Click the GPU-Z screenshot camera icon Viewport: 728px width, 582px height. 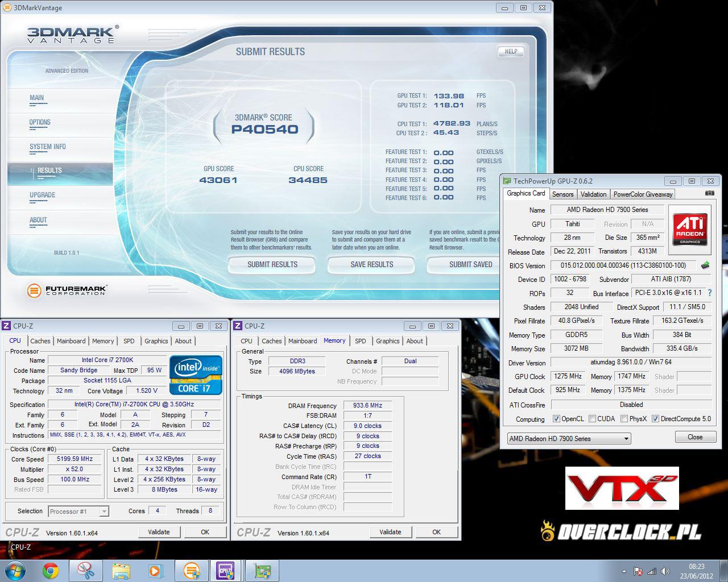[x=709, y=193]
